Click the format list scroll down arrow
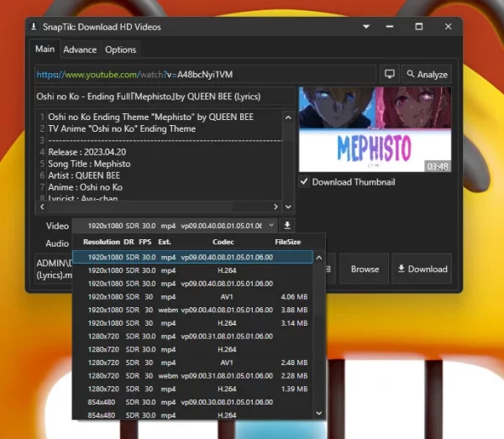Image resolution: width=504 pixels, height=439 pixels. [x=319, y=413]
